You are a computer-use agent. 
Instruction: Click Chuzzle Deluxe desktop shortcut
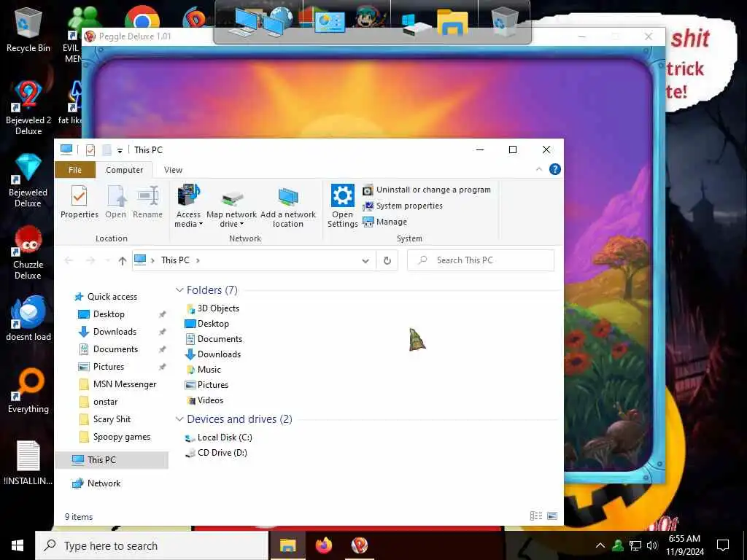point(28,252)
